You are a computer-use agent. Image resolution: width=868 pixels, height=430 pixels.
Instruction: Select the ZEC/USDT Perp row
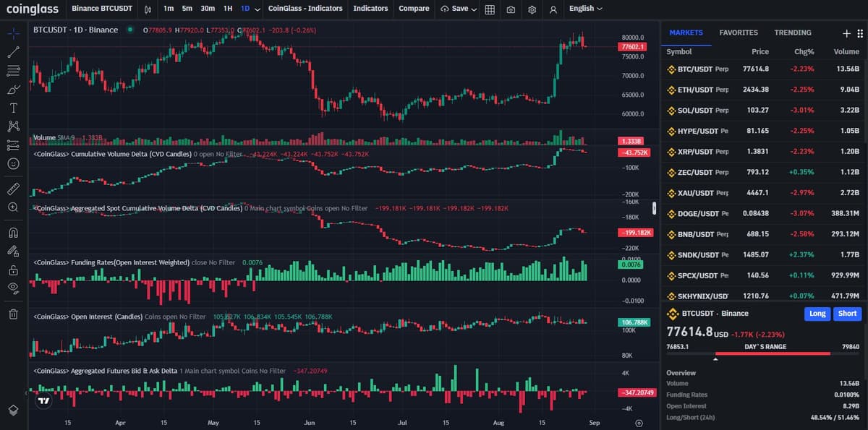click(764, 172)
